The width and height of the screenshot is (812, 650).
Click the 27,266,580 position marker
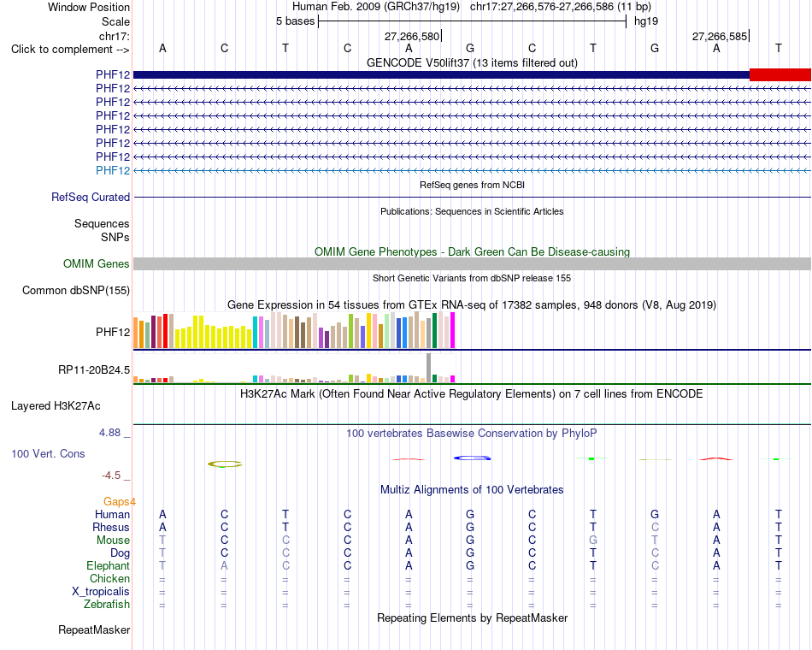(412, 36)
